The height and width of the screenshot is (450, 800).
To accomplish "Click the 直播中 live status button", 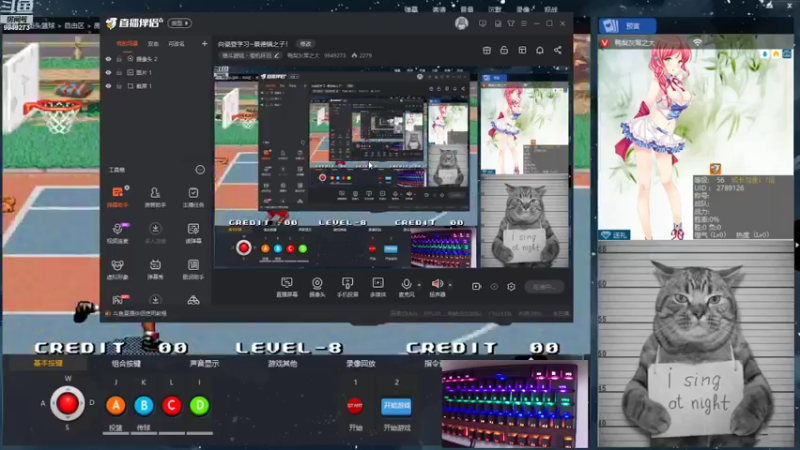I will [x=544, y=287].
